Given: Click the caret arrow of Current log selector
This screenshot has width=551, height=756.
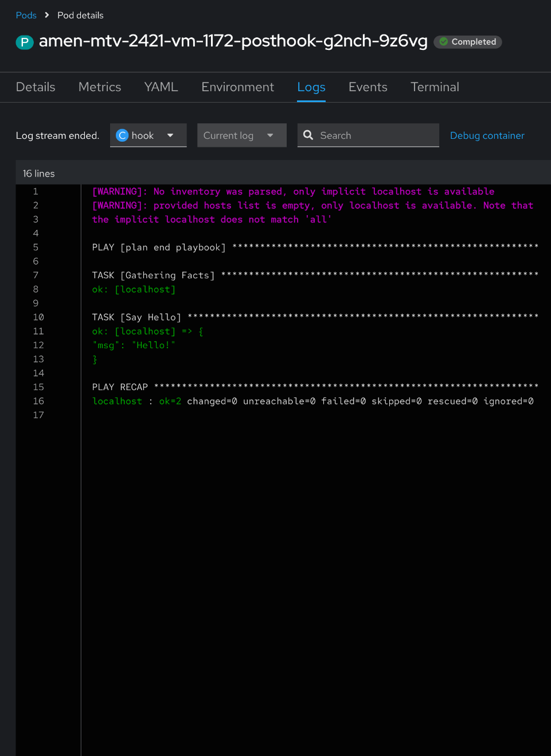Looking at the screenshot, I should click(270, 135).
